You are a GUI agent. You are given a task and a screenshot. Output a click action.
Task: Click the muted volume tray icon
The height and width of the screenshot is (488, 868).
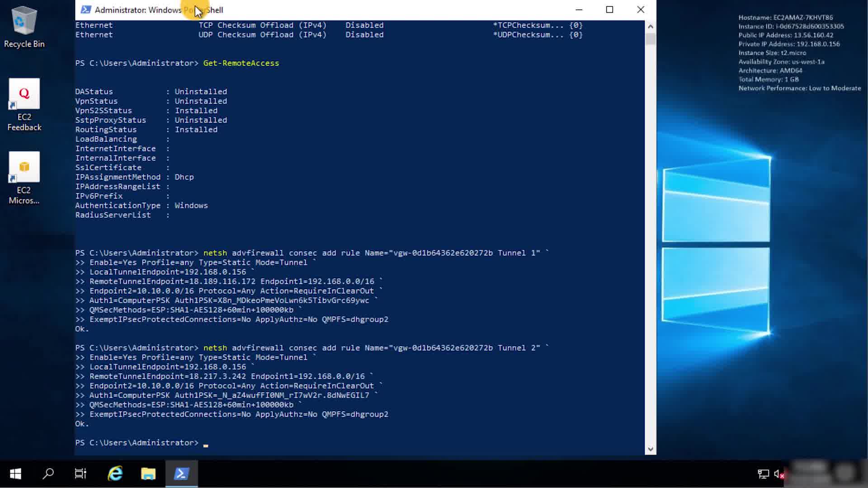tap(778, 474)
